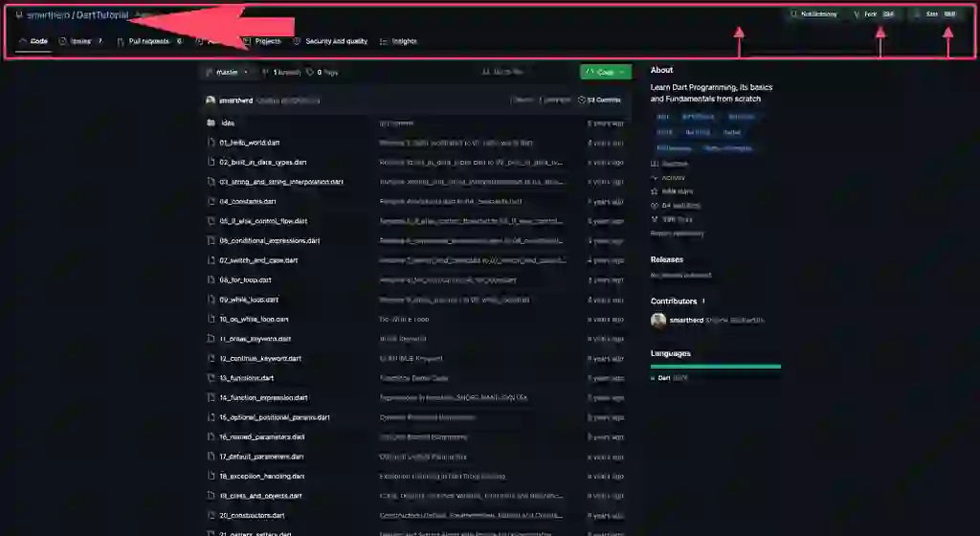Click the file icon beside 02_built_in_data_types.dart
Viewport: 980px width, 536px height.
(x=212, y=163)
